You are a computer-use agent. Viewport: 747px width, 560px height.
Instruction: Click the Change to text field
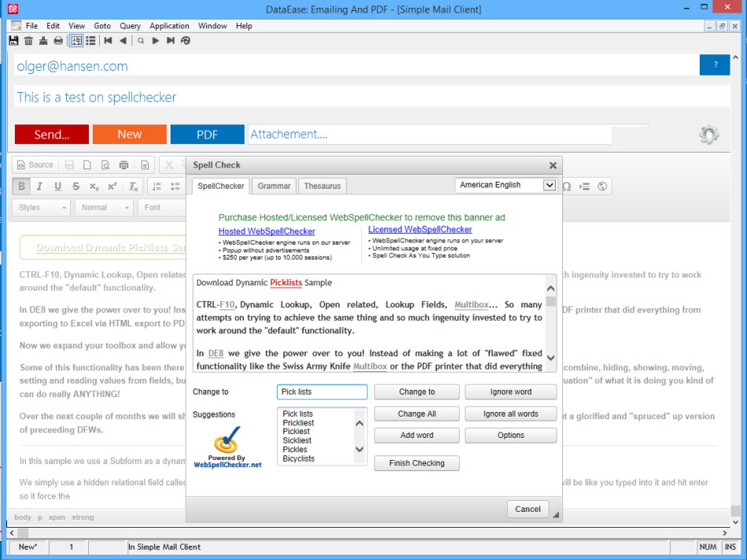tap(322, 392)
